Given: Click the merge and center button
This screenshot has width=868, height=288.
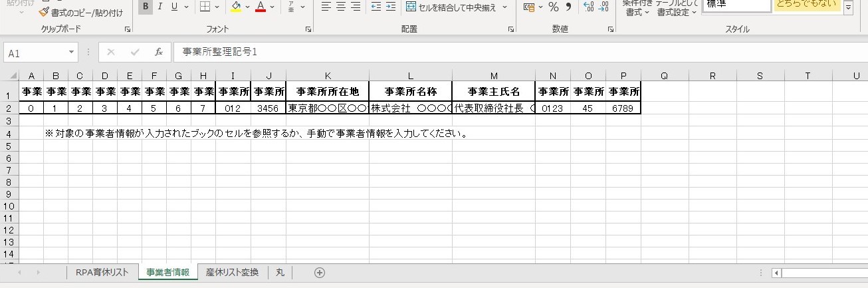Looking at the screenshot, I should tap(457, 7).
